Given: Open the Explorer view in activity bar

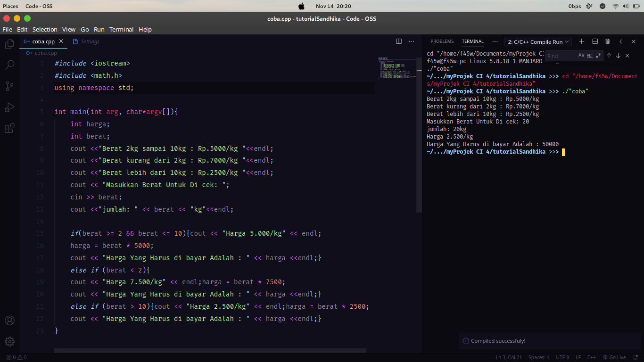Looking at the screenshot, I should (x=9, y=44).
